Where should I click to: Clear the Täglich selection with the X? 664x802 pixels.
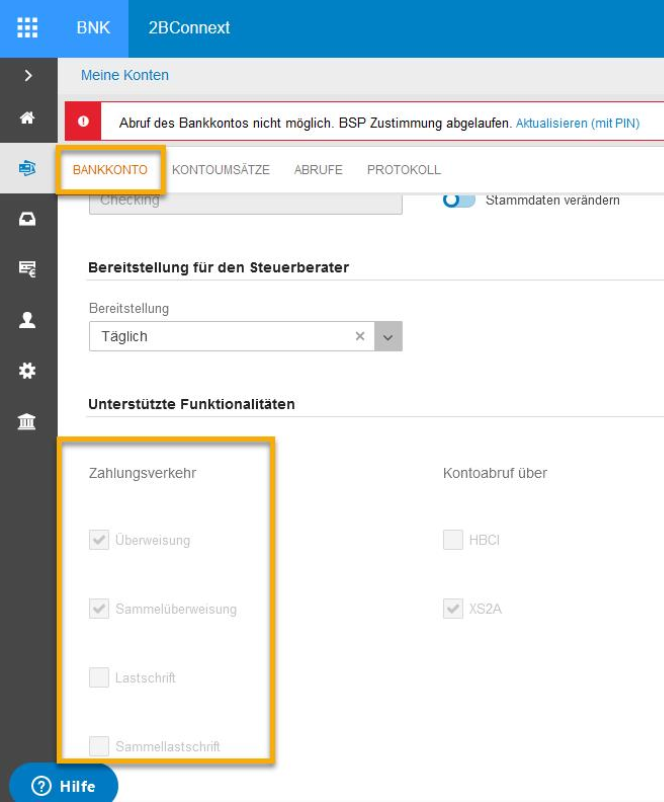click(x=360, y=336)
